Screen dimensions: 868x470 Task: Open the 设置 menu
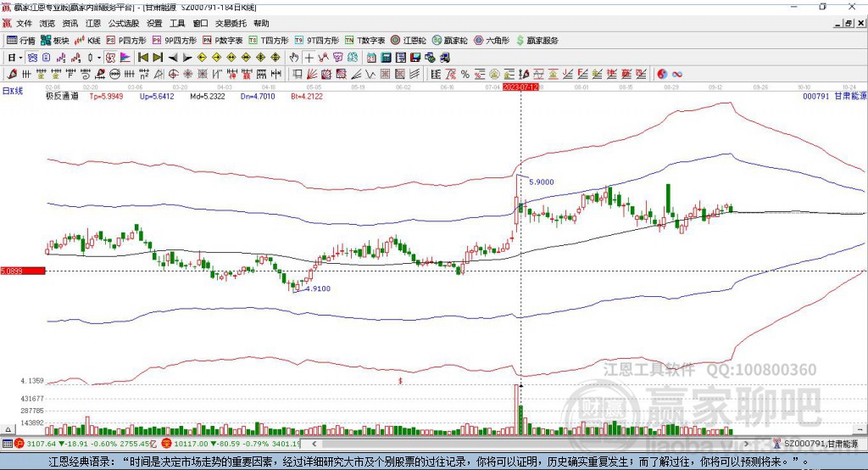point(154,23)
